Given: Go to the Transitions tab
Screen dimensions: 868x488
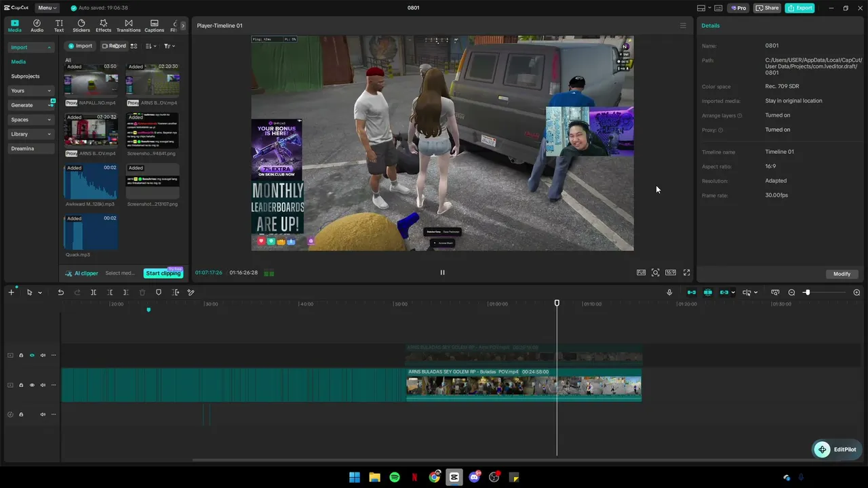Looking at the screenshot, I should [x=128, y=26].
